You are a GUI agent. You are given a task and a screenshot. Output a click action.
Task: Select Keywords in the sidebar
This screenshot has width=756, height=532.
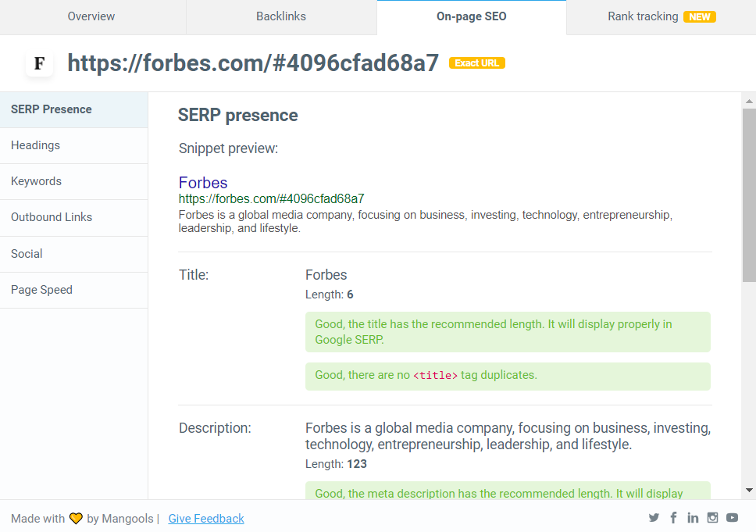pos(36,181)
